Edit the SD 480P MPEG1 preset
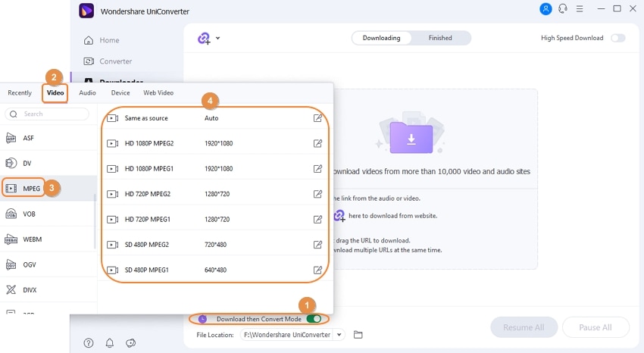Viewport: 644px width, 353px height. point(317,270)
